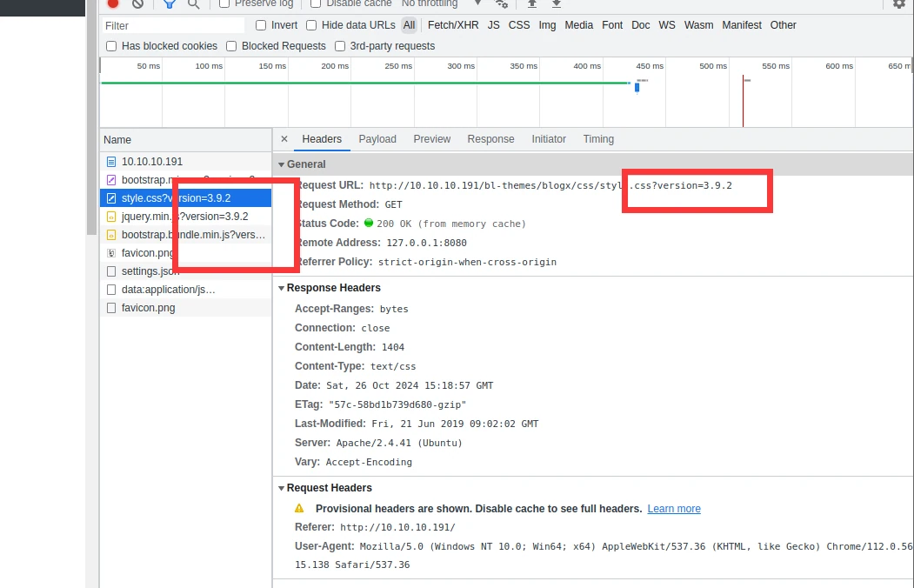
Task: Click the Request URL value
Action: click(550, 185)
